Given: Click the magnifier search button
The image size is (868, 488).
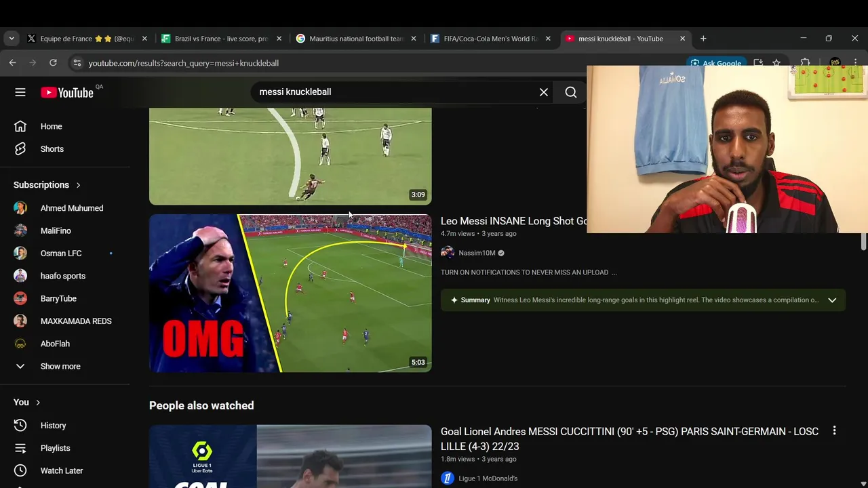Looking at the screenshot, I should 571,92.
